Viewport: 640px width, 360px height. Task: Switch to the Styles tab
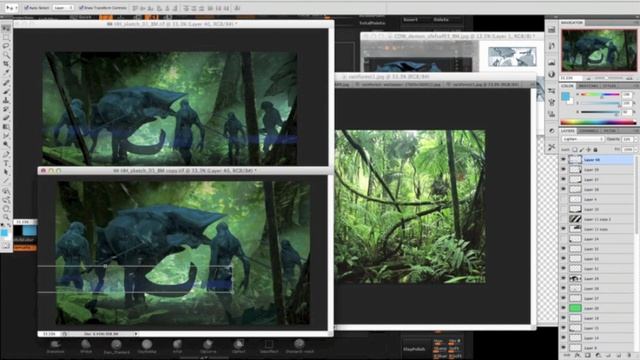tap(610, 86)
